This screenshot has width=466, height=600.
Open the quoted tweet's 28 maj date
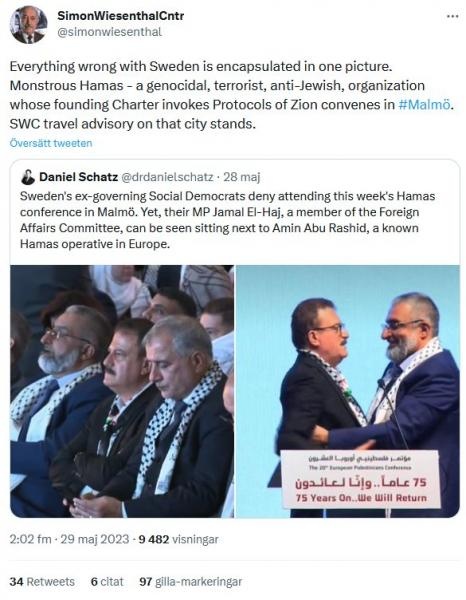point(241,177)
